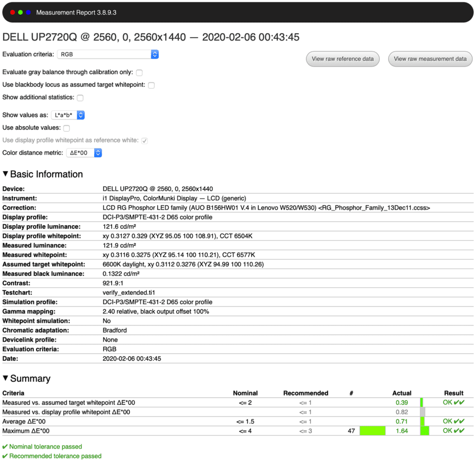Screen dimensions: 476x463
Task: Click Measured whitepoint value with 'CCT 6577K'
Action: tap(179, 255)
